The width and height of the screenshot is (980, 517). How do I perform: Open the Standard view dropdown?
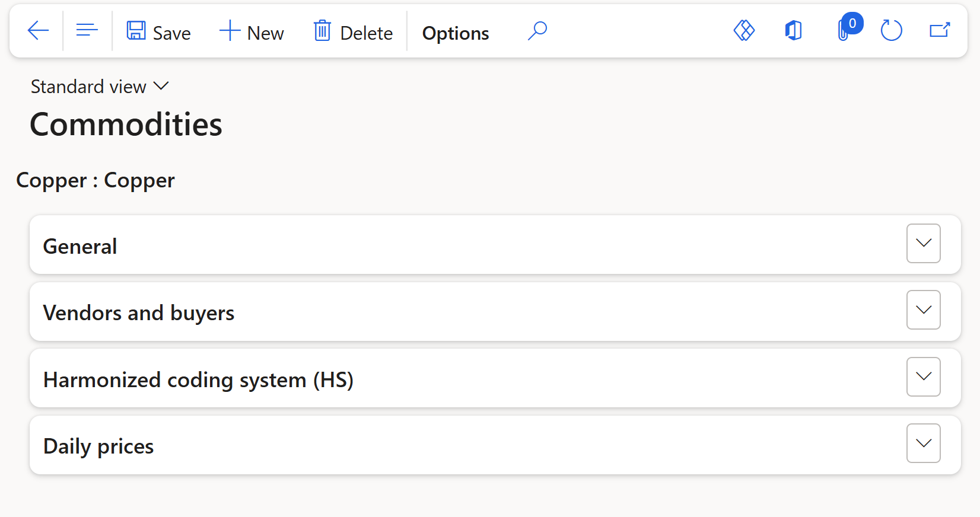[x=100, y=87]
